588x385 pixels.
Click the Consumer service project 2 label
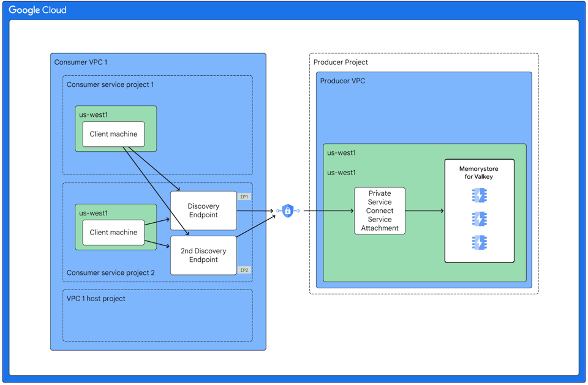coord(111,272)
